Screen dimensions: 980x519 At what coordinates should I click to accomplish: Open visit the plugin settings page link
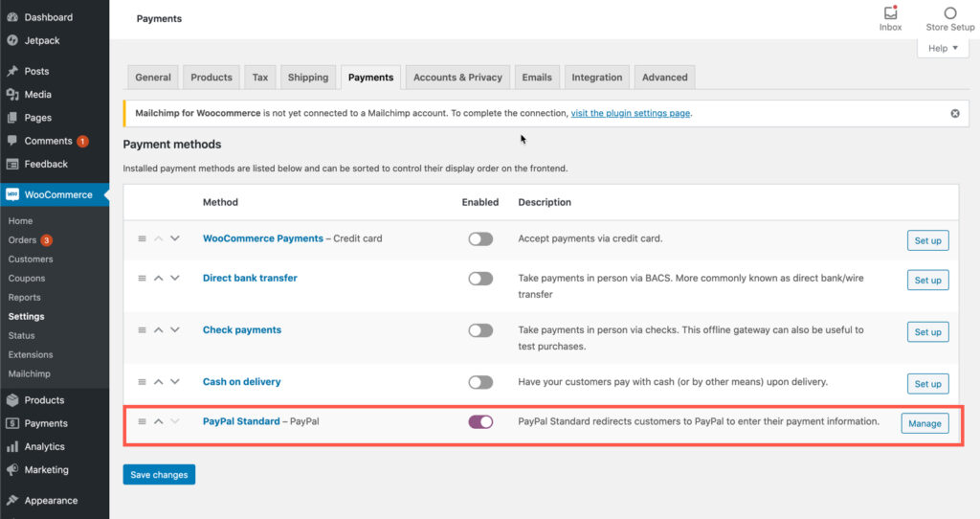[x=631, y=113]
